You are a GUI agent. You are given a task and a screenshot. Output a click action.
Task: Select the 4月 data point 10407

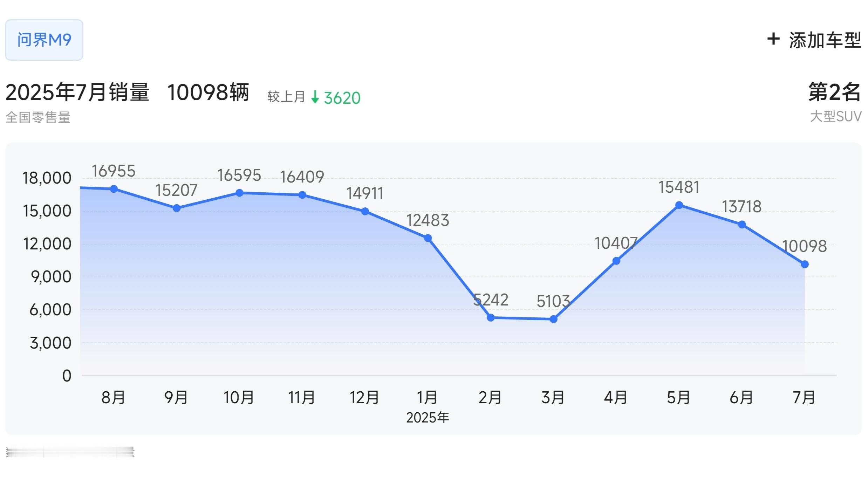(616, 261)
